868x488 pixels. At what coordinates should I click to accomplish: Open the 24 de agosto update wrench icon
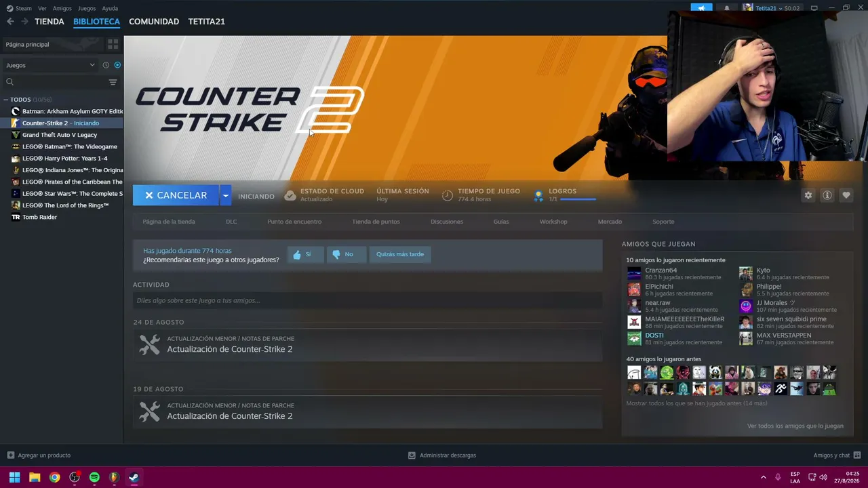point(149,344)
